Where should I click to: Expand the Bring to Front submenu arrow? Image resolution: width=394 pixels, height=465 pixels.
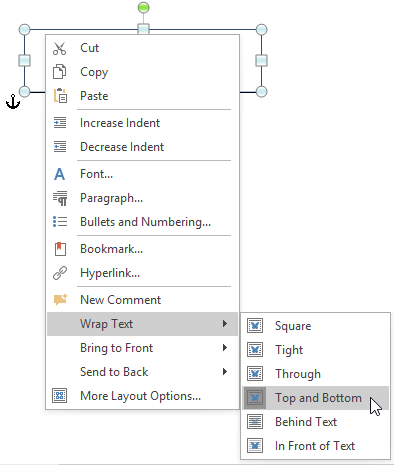[x=225, y=348]
